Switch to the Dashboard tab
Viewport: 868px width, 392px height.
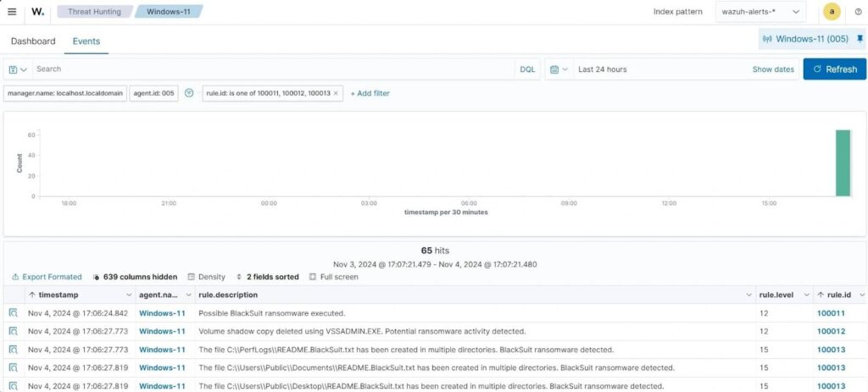click(33, 41)
